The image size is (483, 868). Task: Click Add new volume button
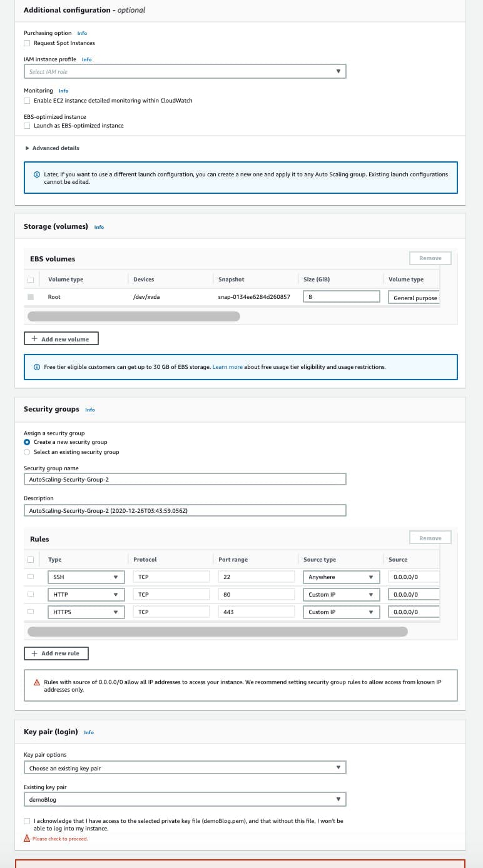(61, 339)
